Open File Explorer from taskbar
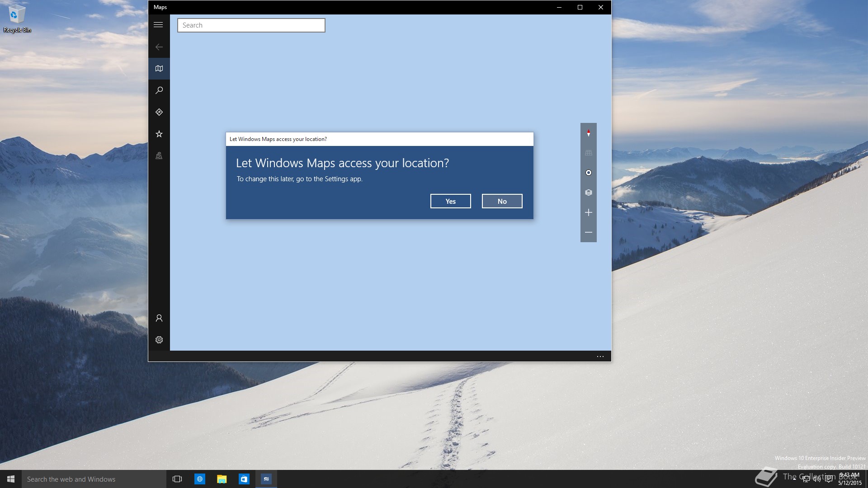Viewport: 868px width, 488px height. [x=222, y=479]
